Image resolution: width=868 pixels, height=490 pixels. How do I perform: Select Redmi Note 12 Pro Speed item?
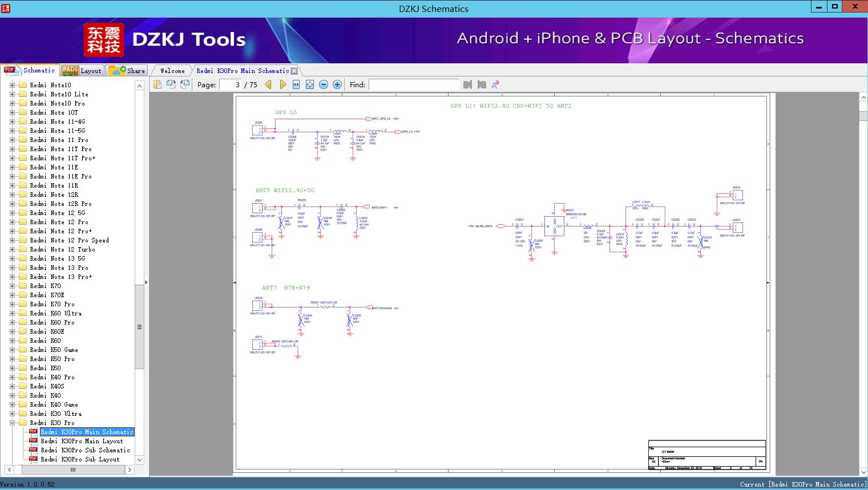pyautogui.click(x=69, y=240)
